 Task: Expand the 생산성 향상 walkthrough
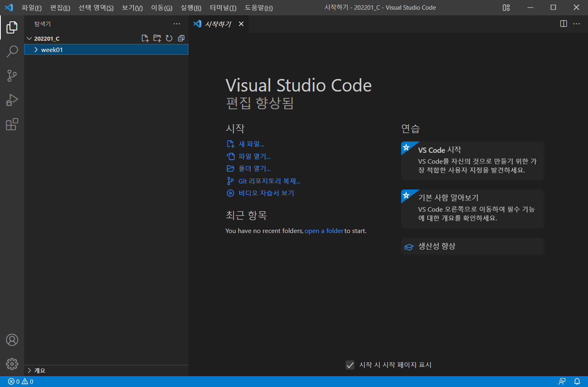click(x=472, y=246)
